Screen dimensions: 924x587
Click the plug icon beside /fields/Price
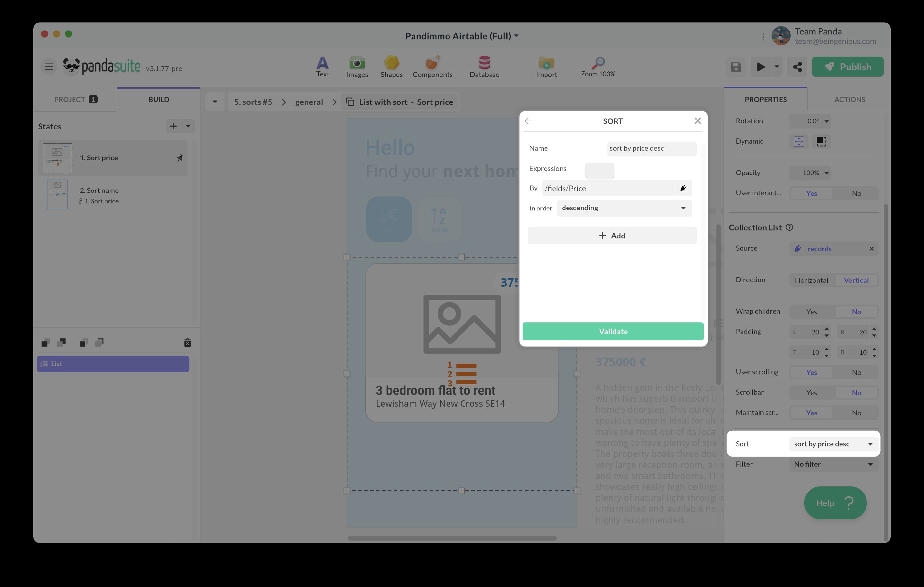click(x=683, y=188)
